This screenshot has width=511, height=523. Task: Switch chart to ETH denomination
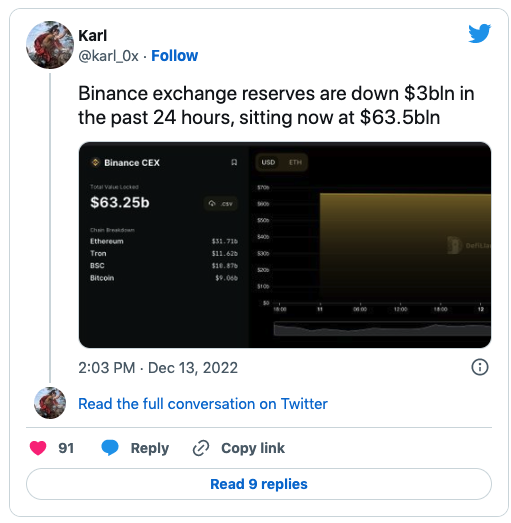pos(295,162)
